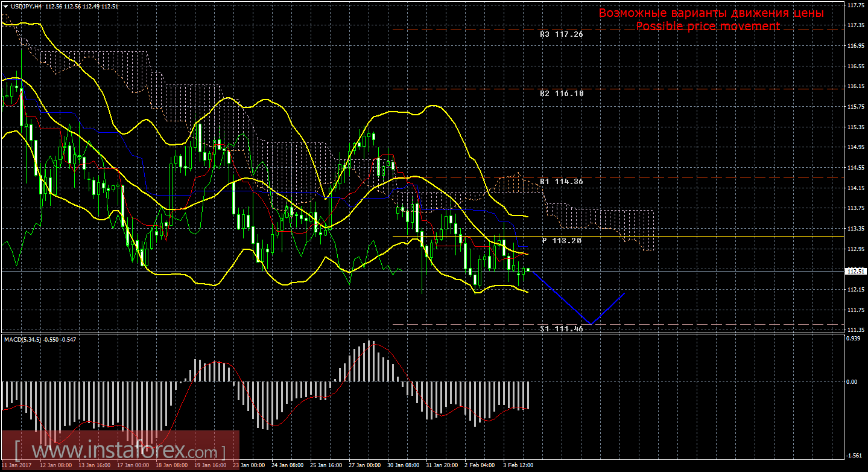The width and height of the screenshot is (868, 472).
Task: Select the R3 117.26 resistance label
Action: click(x=561, y=34)
